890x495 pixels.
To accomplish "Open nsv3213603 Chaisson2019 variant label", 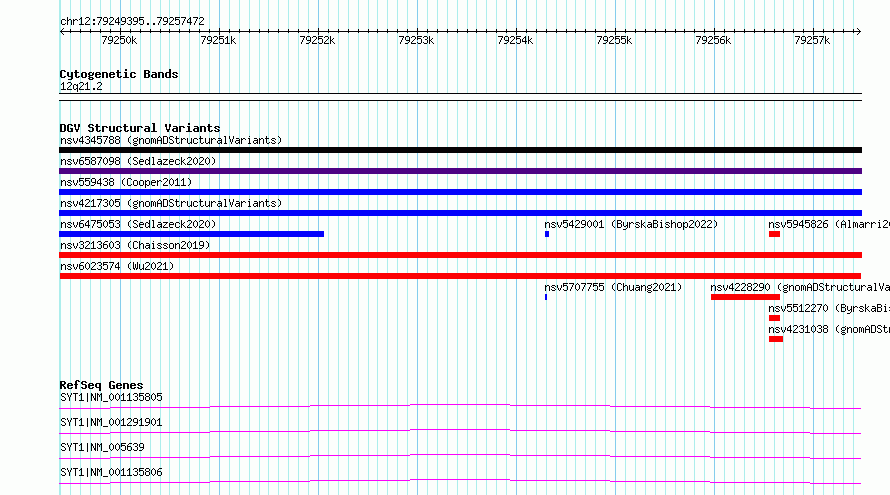I will (x=135, y=245).
